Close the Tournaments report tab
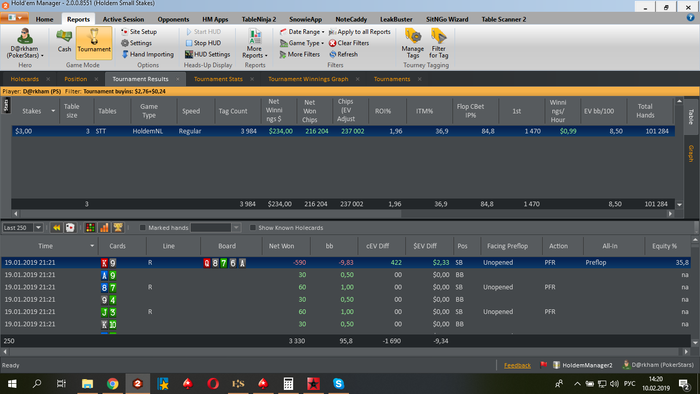Viewport: 700px width, 394px height. tap(420, 79)
